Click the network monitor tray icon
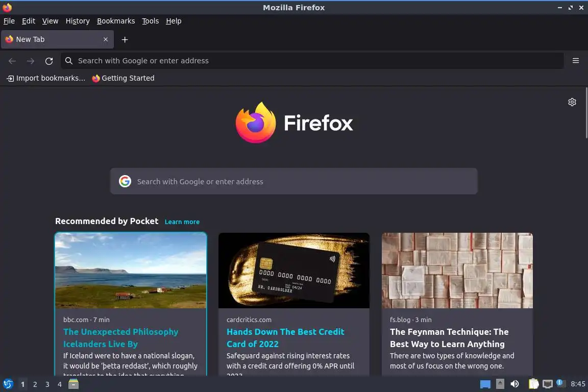This screenshot has height=392, width=588. click(548, 384)
